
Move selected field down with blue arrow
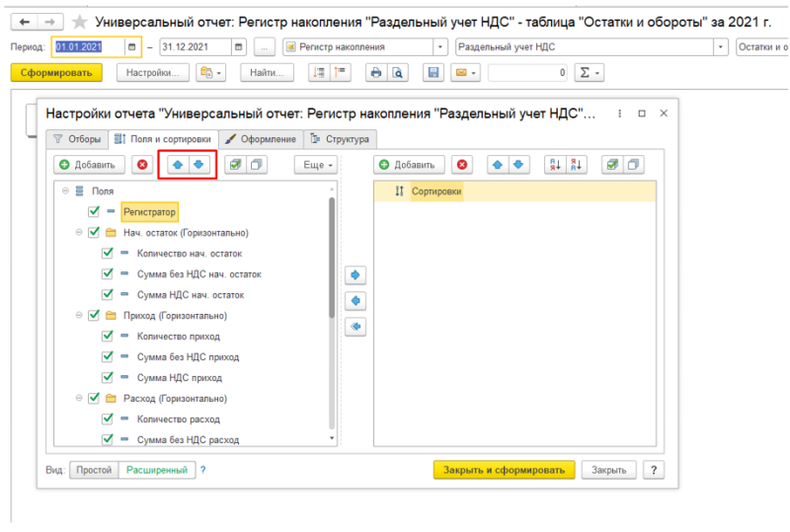coord(199,165)
